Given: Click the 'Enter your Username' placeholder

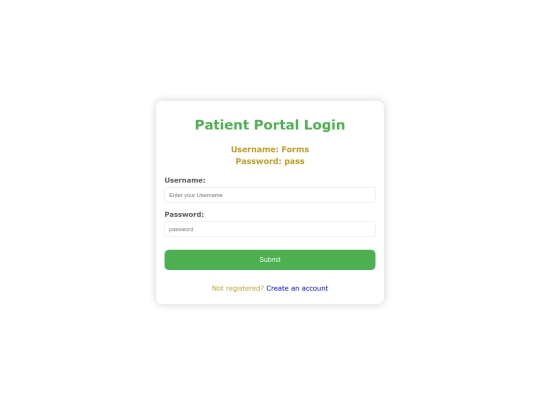Looking at the screenshot, I should pos(196,195).
